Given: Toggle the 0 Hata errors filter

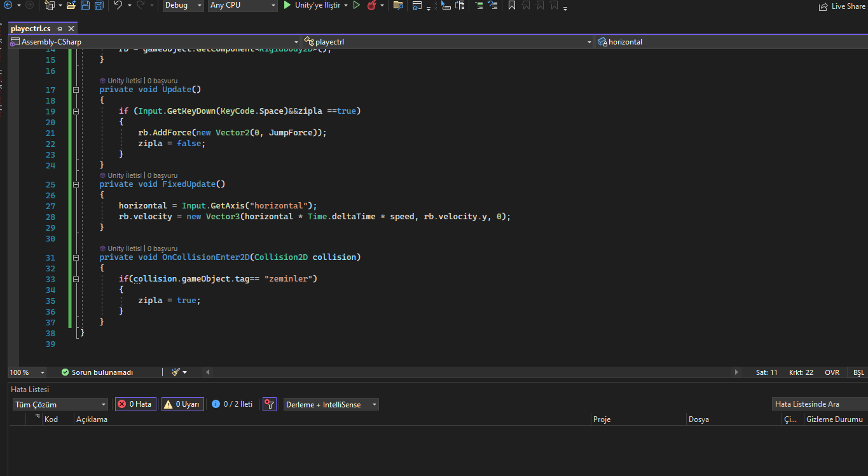Looking at the screenshot, I should point(135,404).
